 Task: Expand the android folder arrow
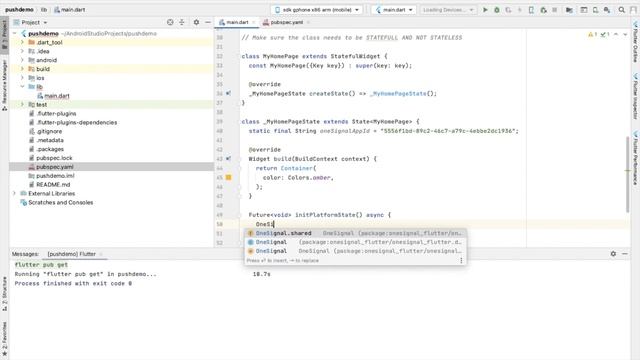(22, 60)
